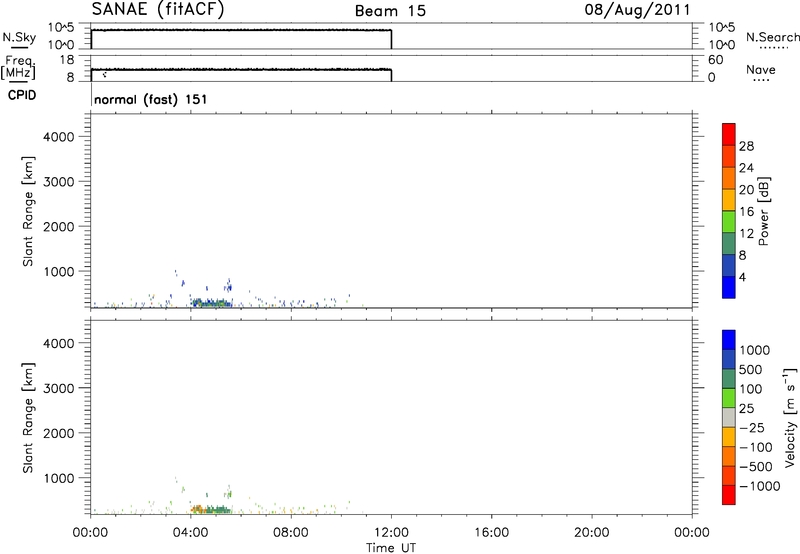Image resolution: width=800 pixels, height=554 pixels.
Task: Select the CPID row label
Action: point(22,95)
